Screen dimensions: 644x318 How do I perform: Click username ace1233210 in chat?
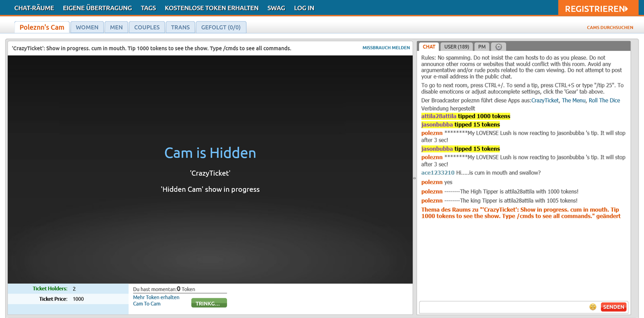click(x=438, y=173)
